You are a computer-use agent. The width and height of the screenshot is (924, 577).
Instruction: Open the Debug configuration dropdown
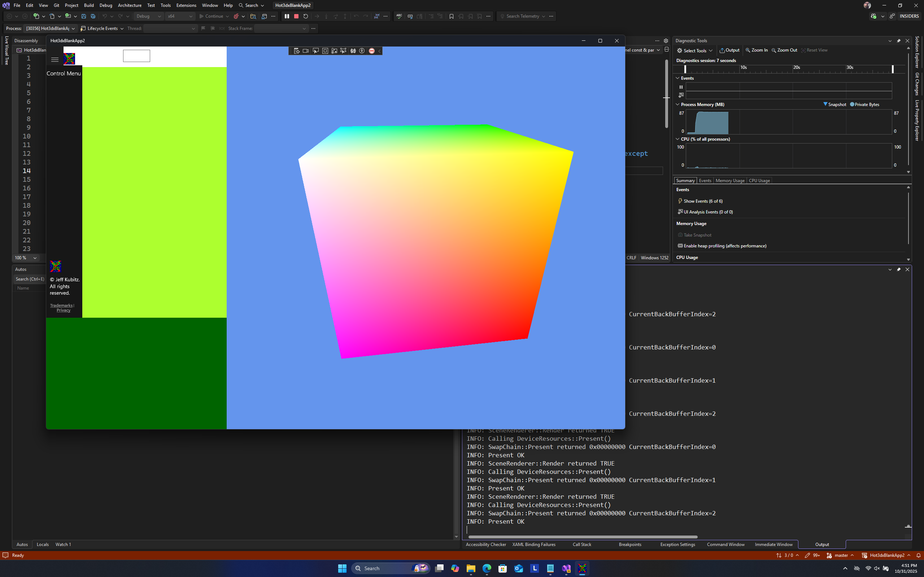click(149, 16)
